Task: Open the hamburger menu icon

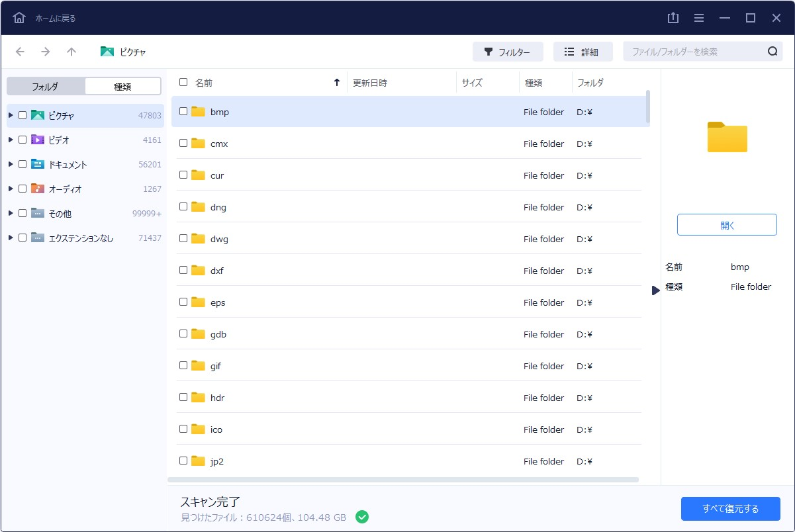Action: pyautogui.click(x=699, y=18)
